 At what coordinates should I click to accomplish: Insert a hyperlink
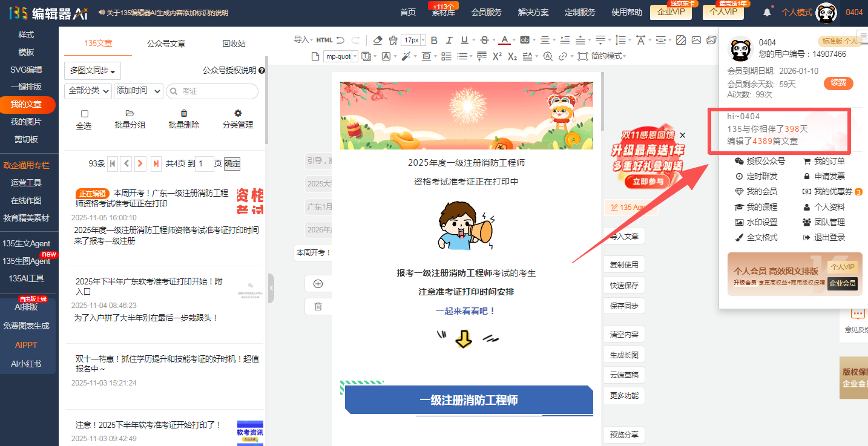coord(563,56)
